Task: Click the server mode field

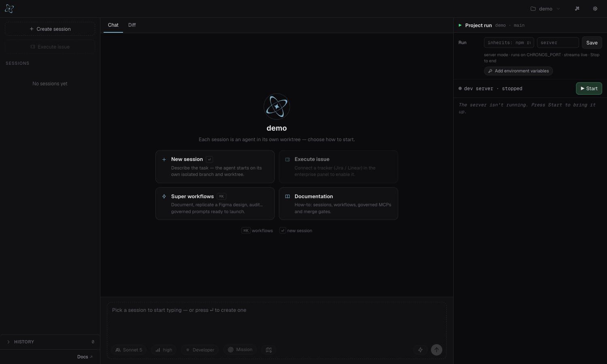Action: point(558,42)
